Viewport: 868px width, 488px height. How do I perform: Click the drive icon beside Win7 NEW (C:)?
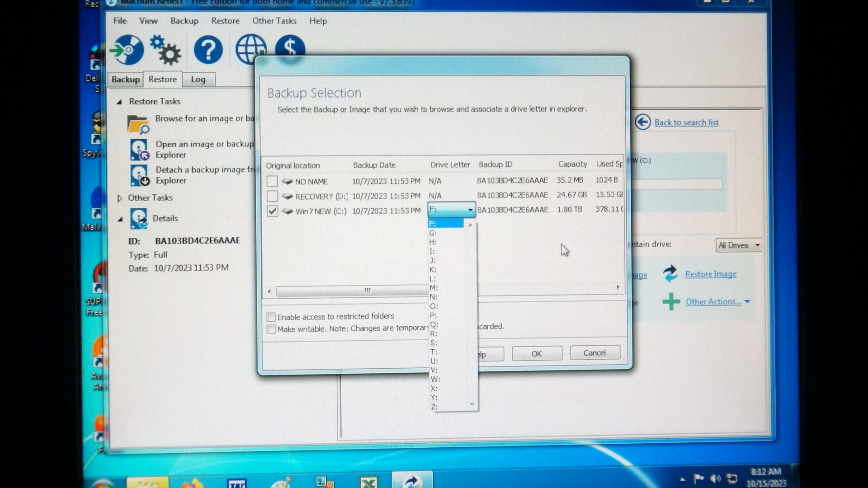tap(287, 211)
